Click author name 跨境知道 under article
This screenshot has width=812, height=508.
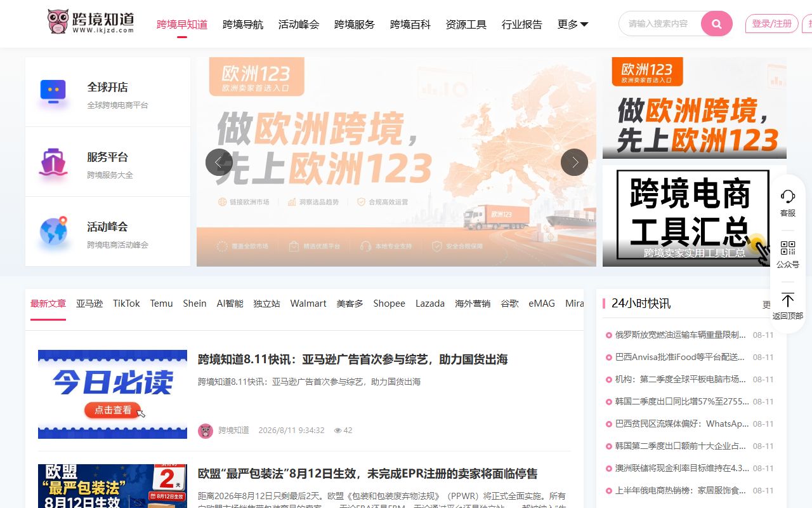pyautogui.click(x=234, y=431)
